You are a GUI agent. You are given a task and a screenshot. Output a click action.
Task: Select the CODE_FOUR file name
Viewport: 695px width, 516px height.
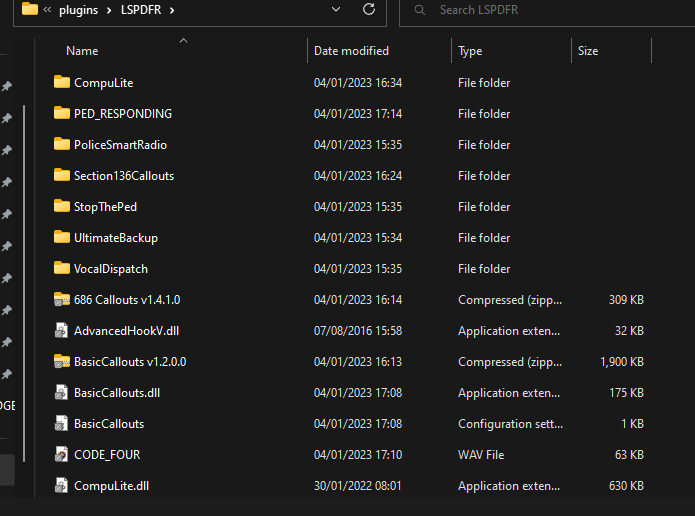click(x=107, y=455)
